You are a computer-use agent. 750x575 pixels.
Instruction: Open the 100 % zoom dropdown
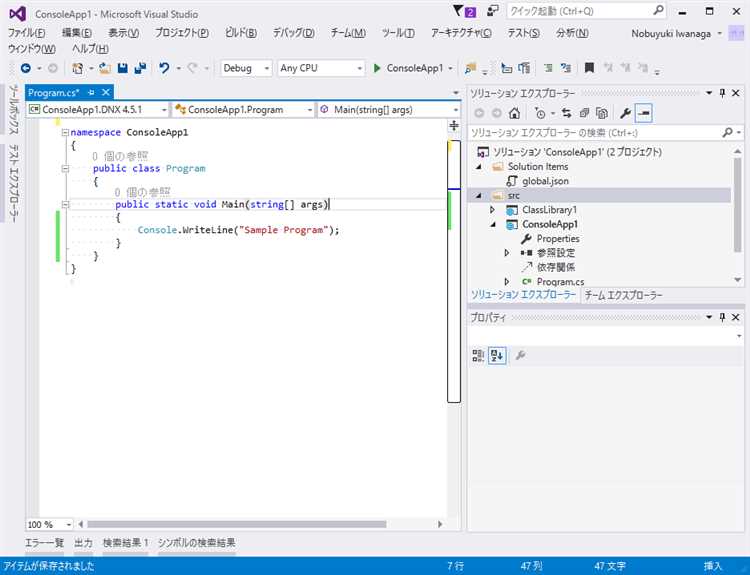[x=49, y=524]
